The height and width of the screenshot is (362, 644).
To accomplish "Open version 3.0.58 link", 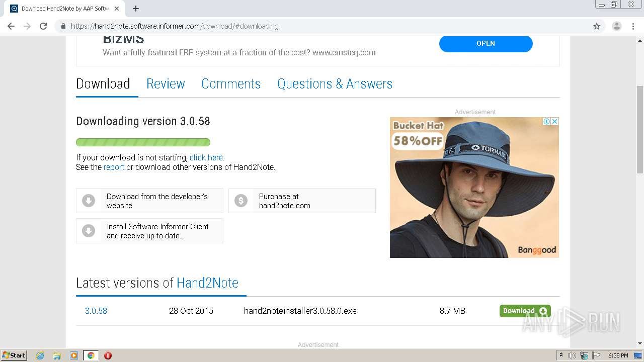I will pos(96,311).
